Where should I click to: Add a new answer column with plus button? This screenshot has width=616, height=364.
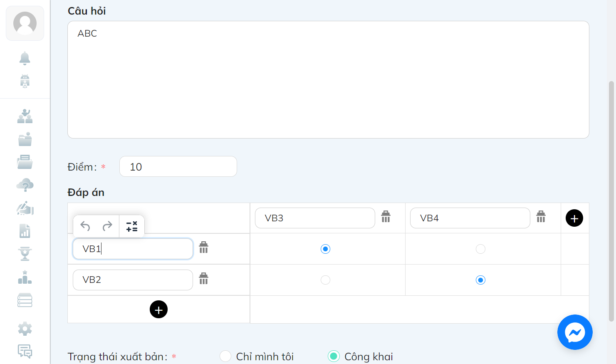pyautogui.click(x=574, y=218)
